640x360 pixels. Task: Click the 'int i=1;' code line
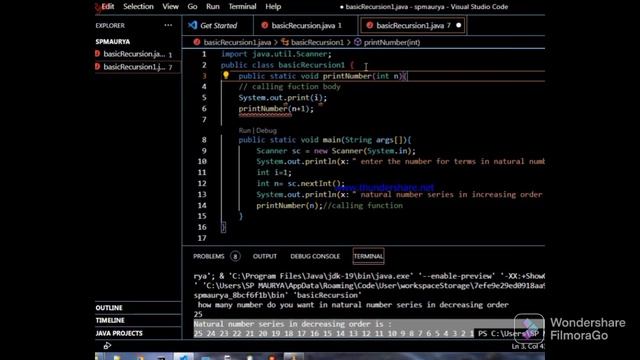click(x=274, y=172)
